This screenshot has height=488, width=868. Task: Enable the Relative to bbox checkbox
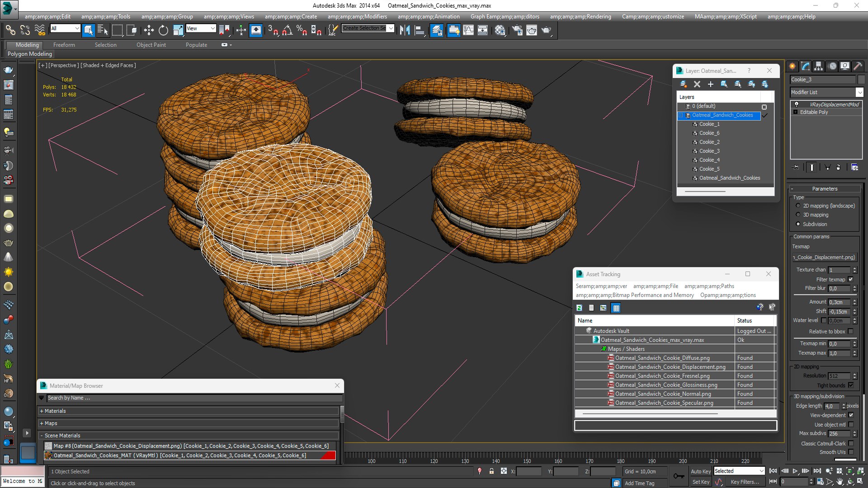850,331
